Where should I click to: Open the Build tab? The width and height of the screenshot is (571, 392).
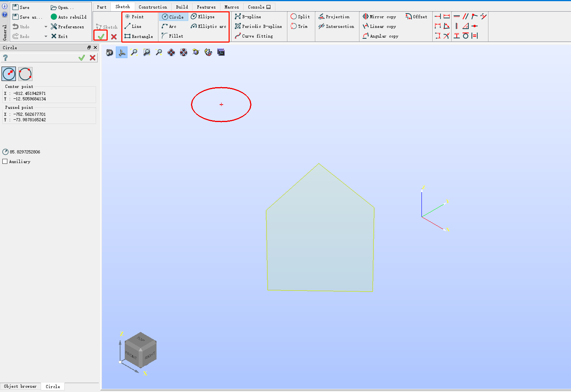pyautogui.click(x=182, y=7)
